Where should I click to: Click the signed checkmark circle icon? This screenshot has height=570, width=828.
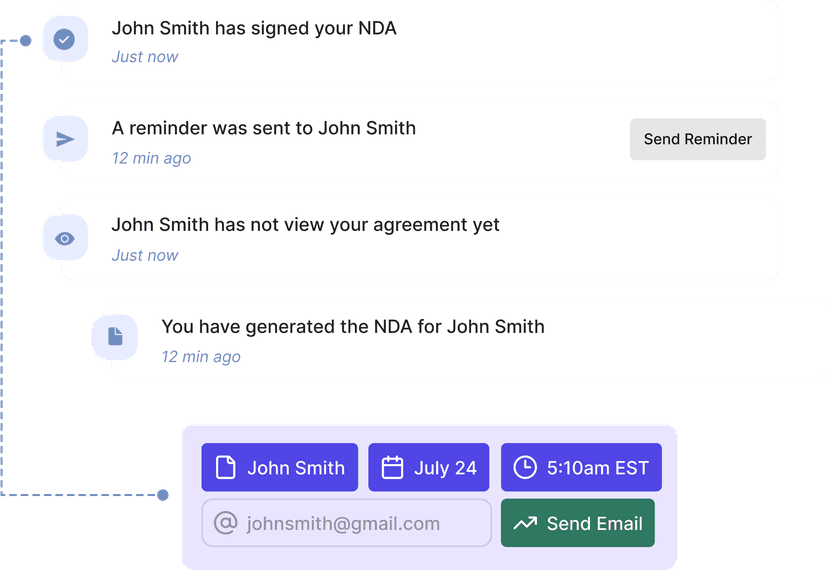pyautogui.click(x=65, y=40)
